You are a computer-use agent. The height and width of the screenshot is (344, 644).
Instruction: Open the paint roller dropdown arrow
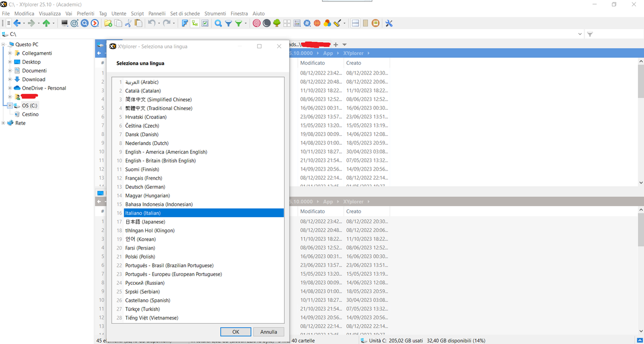344,23
